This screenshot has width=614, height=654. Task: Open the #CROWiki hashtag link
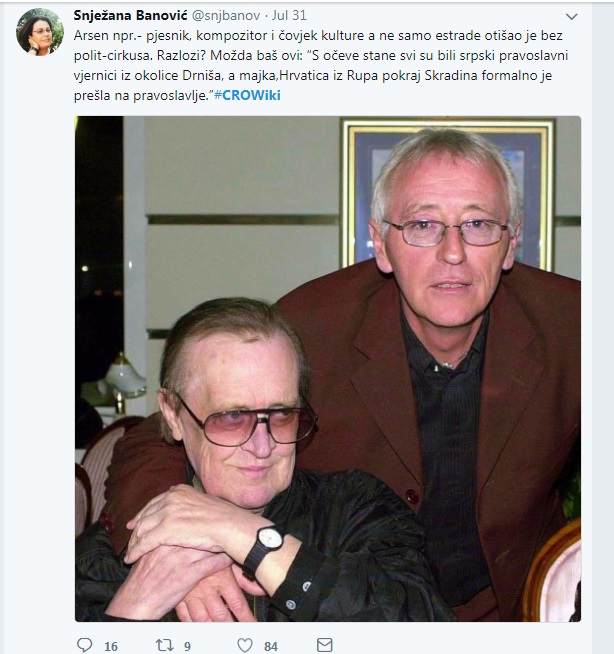click(x=247, y=96)
